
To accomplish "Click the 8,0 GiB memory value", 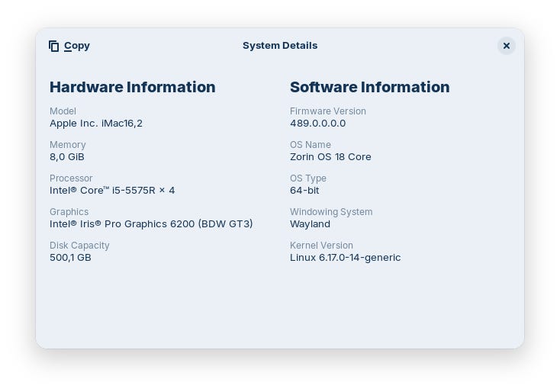I will tap(67, 156).
